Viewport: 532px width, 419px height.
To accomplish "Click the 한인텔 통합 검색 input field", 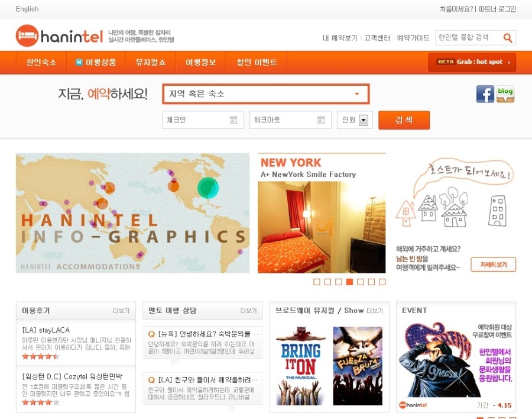I will [469, 38].
